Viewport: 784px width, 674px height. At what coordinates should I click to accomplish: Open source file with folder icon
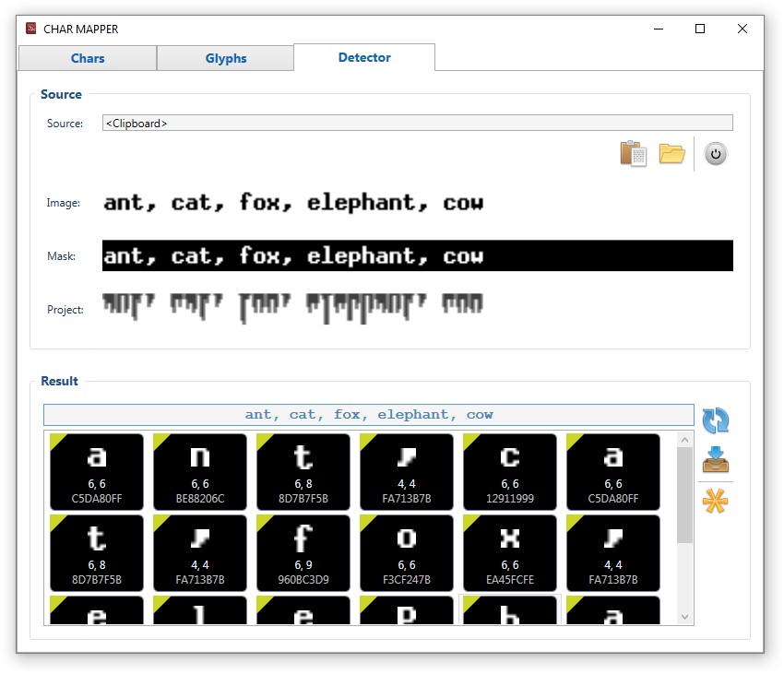coord(671,153)
